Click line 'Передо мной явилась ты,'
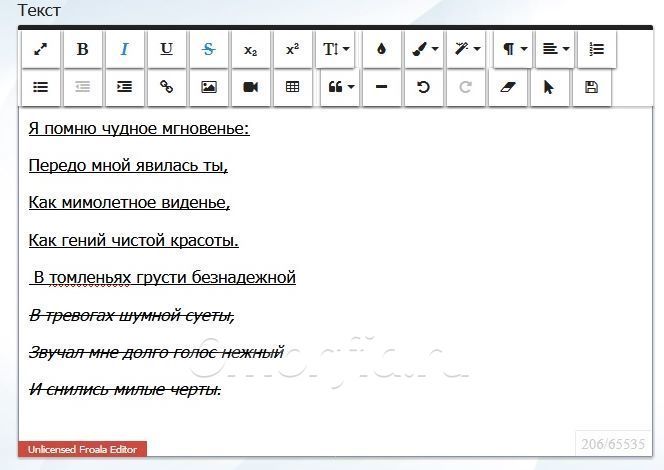 [x=128, y=165]
